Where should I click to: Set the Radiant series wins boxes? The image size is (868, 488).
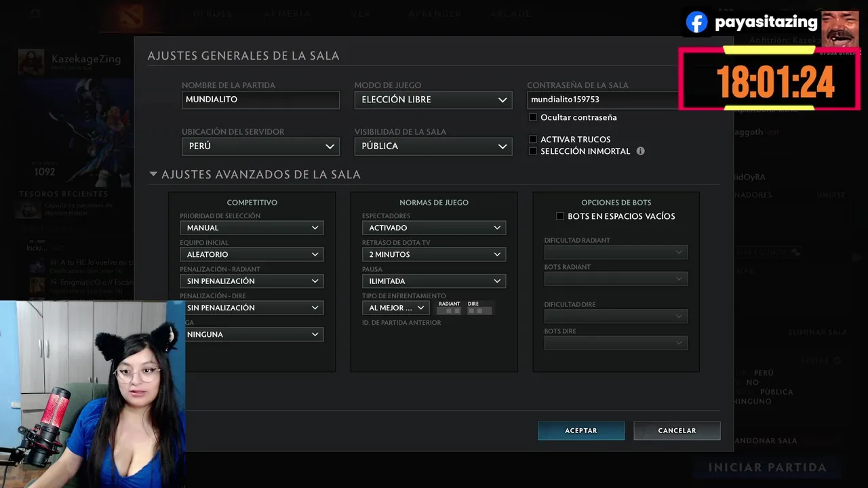pos(449,310)
